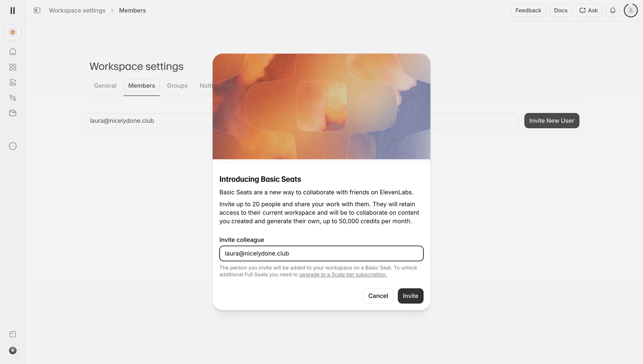Open the apps grid icon

coord(13,67)
